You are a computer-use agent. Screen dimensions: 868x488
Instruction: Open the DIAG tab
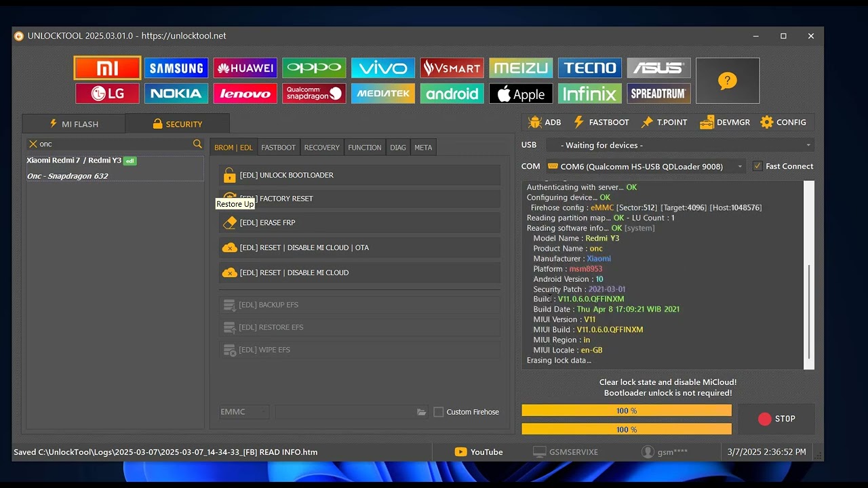click(398, 148)
